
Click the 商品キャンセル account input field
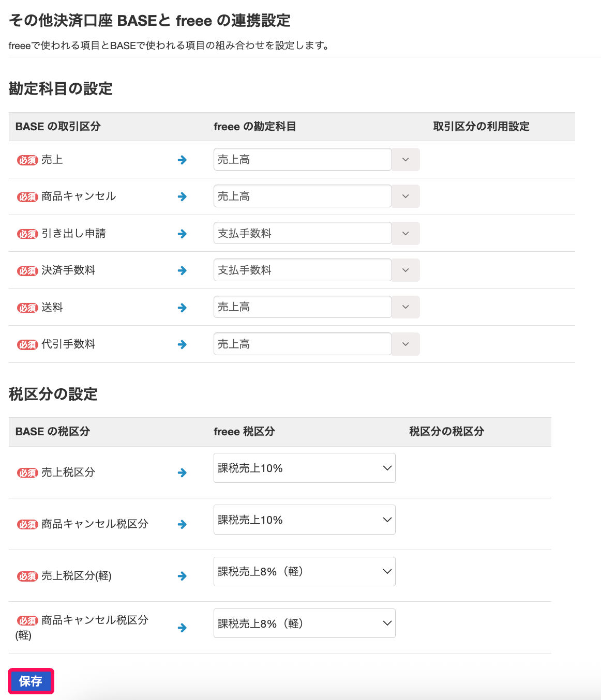tap(302, 196)
